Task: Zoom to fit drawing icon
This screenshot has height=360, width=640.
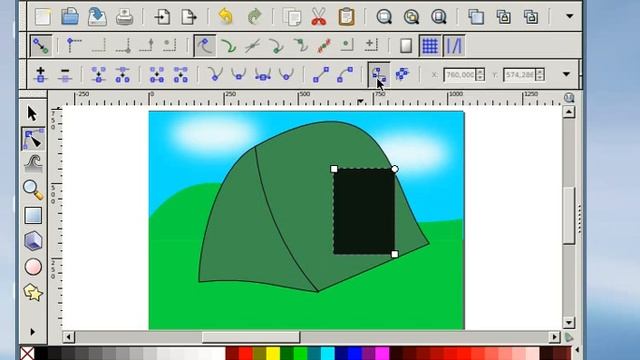Action: tap(411, 17)
